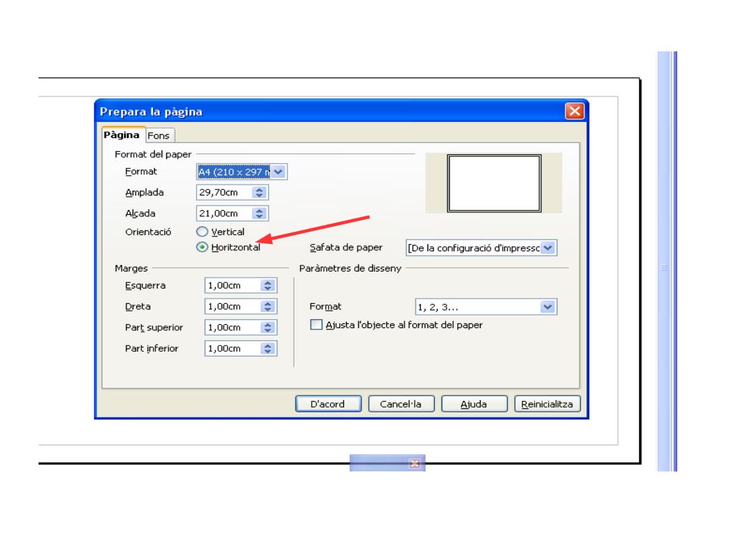
Task: Close the Prepara la pàgina dialog
Action: pos(574,111)
